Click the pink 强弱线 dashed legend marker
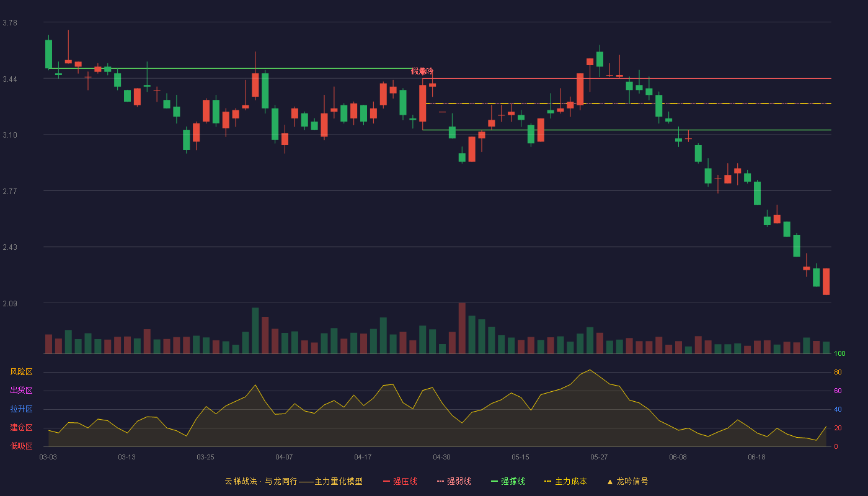Image resolution: width=868 pixels, height=496 pixels. point(440,481)
